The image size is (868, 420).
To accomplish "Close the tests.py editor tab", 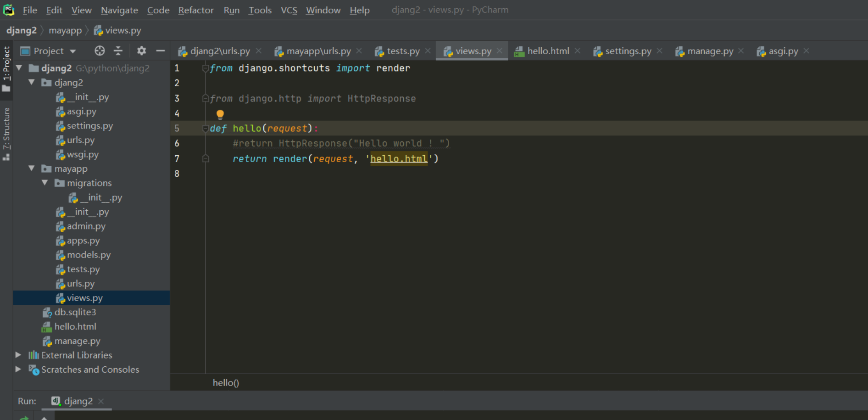I will [x=428, y=51].
